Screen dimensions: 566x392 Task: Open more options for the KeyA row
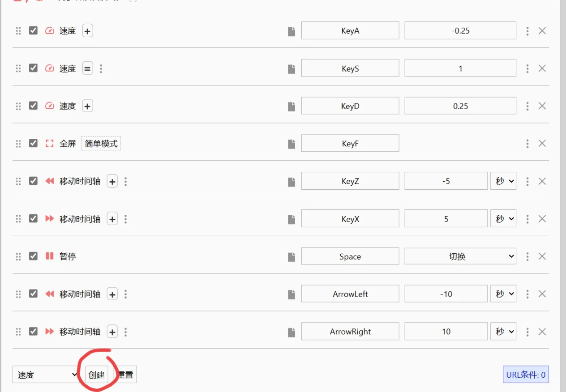tap(527, 31)
